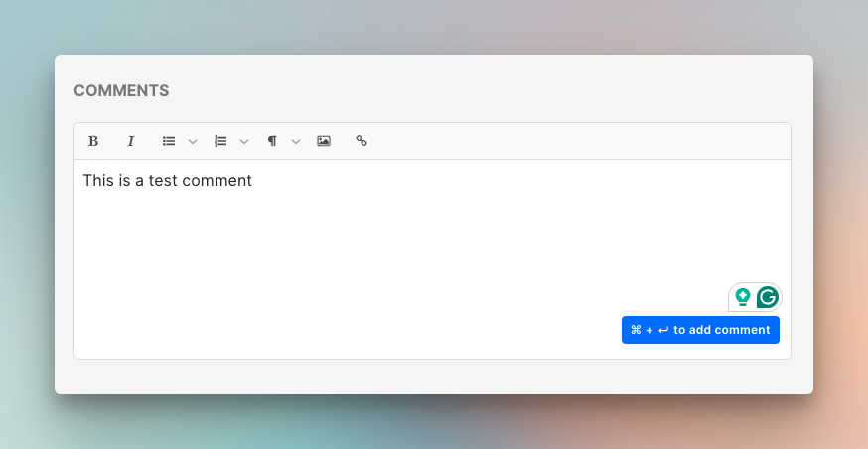Insert a bulleted list
Viewport: 868px width, 449px height.
[169, 141]
